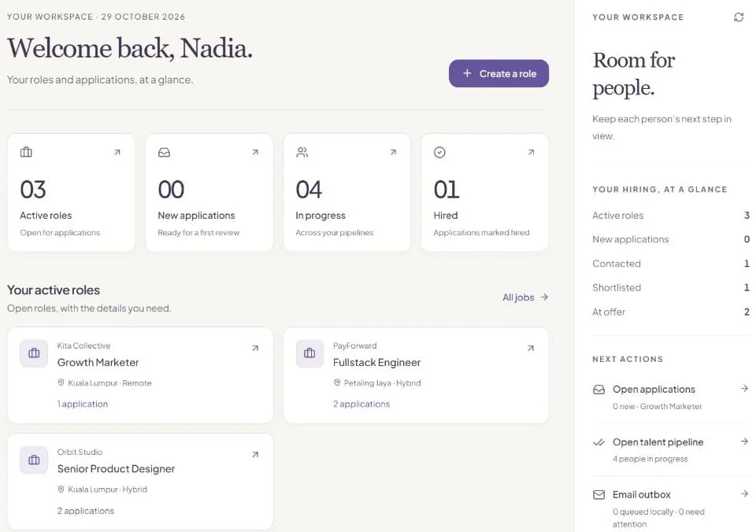Click the inbox icon beside Open applications
Screen dimensions: 756x532
point(598,390)
